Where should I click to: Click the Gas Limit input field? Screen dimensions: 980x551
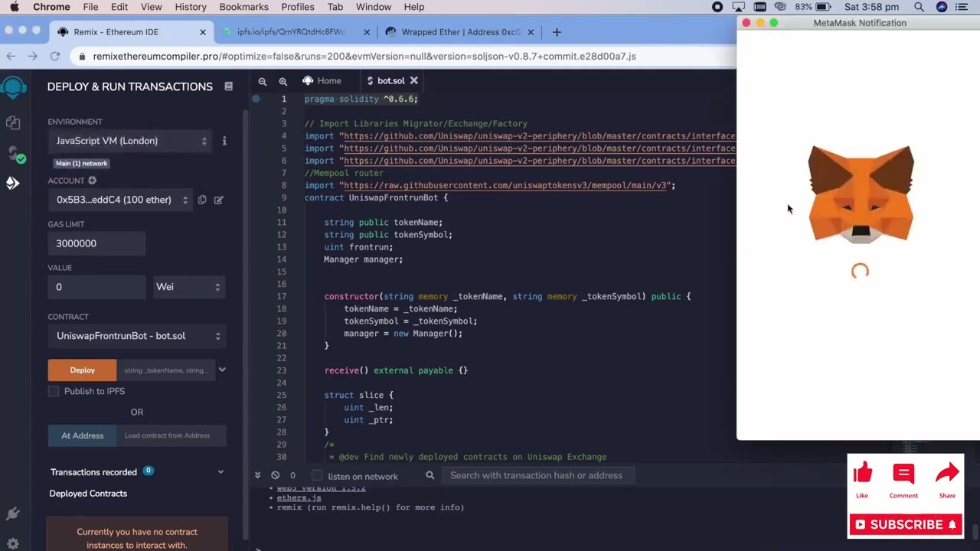coord(96,243)
